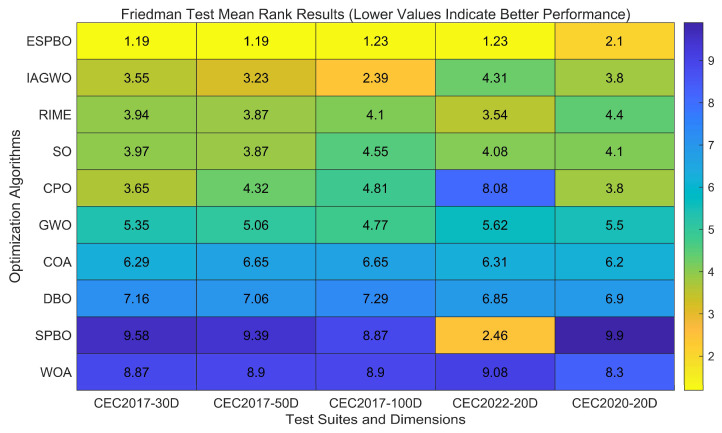The width and height of the screenshot is (722, 433).
Task: Select the WOA row label
Action: tap(56, 372)
